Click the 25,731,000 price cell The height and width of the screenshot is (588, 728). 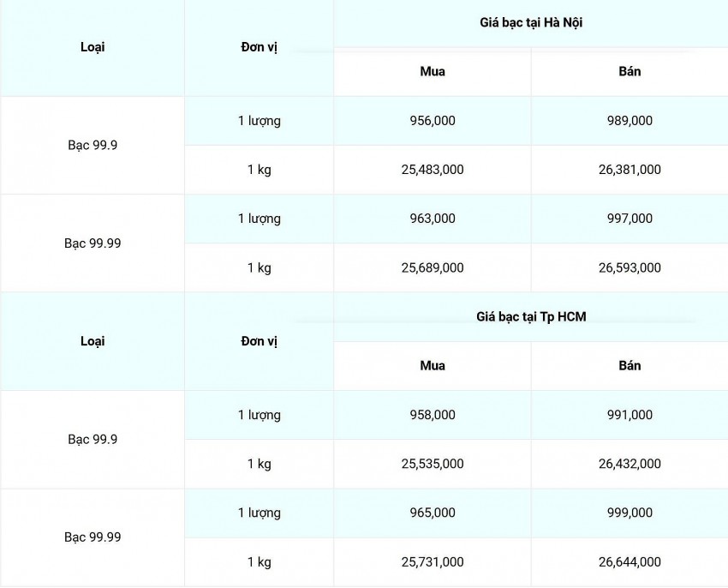point(433,561)
